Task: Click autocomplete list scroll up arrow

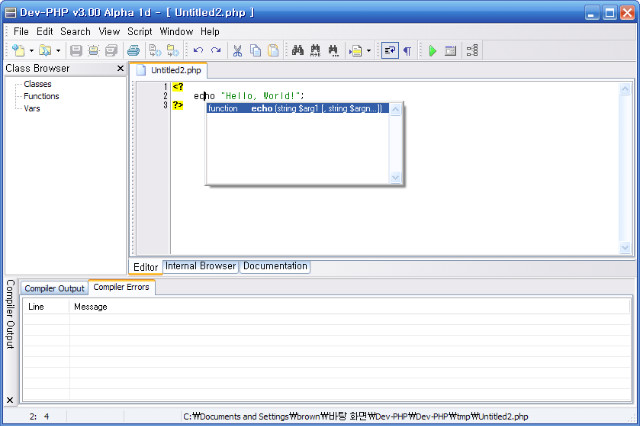Action: [395, 109]
